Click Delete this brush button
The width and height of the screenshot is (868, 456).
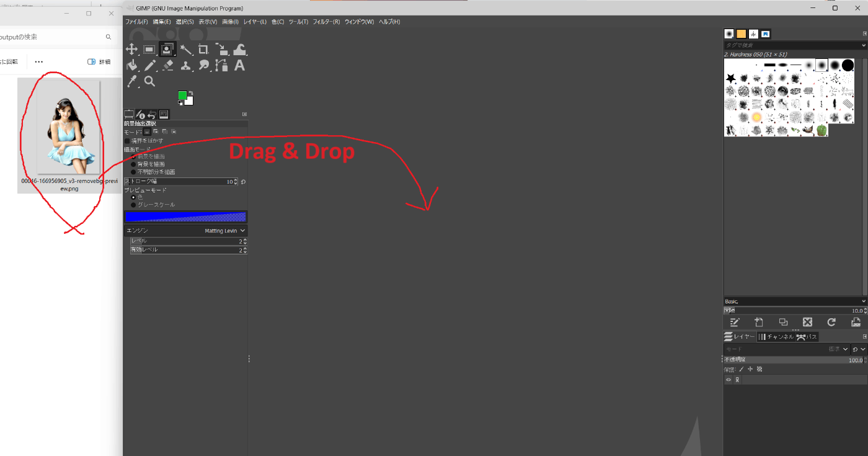pos(807,322)
